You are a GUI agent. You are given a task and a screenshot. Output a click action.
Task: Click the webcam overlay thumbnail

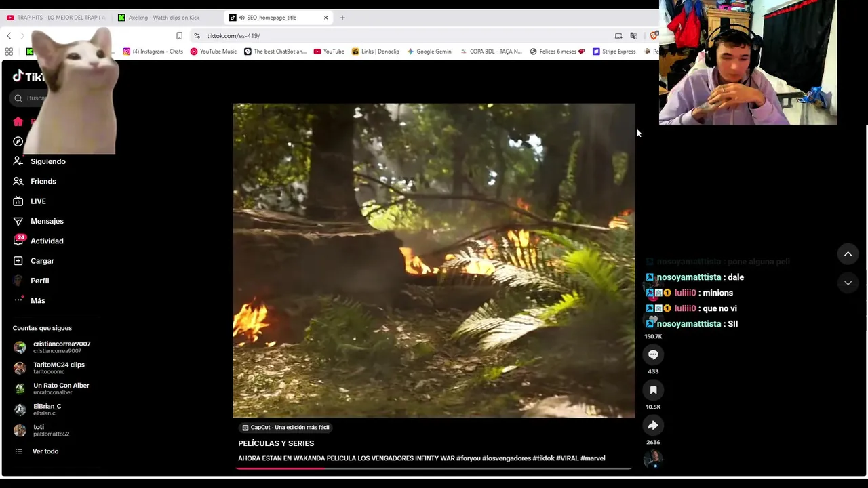tap(748, 62)
